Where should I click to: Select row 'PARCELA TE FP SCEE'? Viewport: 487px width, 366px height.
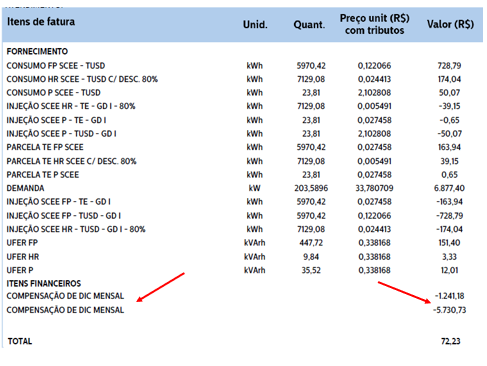click(x=45, y=147)
